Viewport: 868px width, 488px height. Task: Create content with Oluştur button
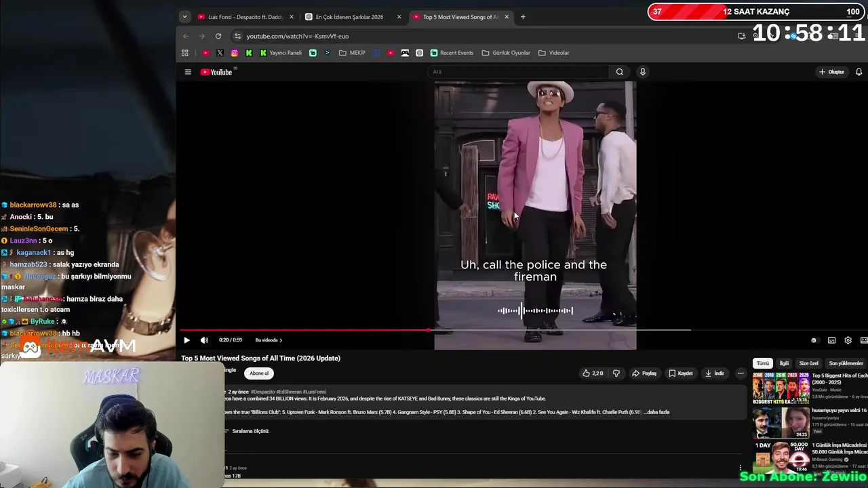(x=831, y=72)
